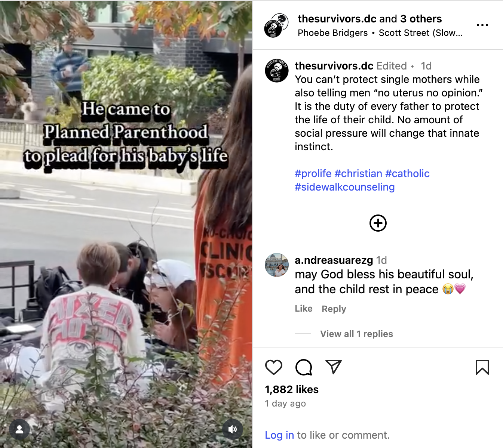Open thesurvivors.dc caption avatar
This screenshot has width=503, height=448.
coord(277,70)
